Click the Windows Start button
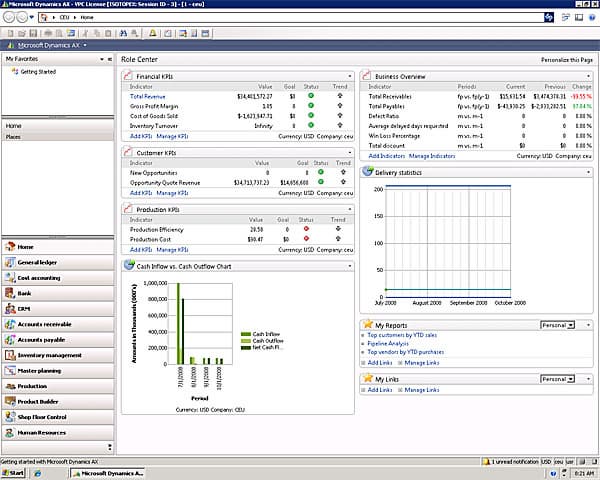The image size is (600, 480). 13,473
